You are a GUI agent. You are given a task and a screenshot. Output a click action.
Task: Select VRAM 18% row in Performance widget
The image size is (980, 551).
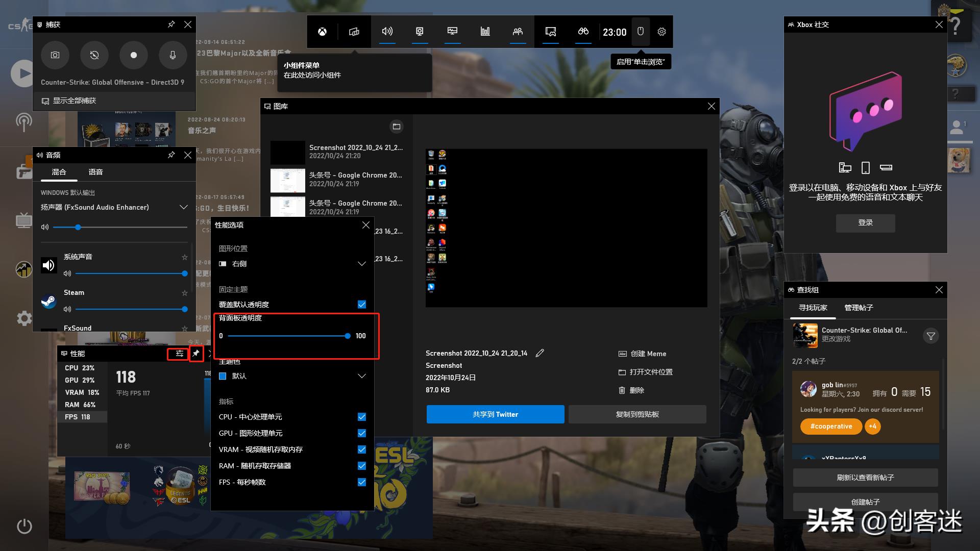click(82, 392)
